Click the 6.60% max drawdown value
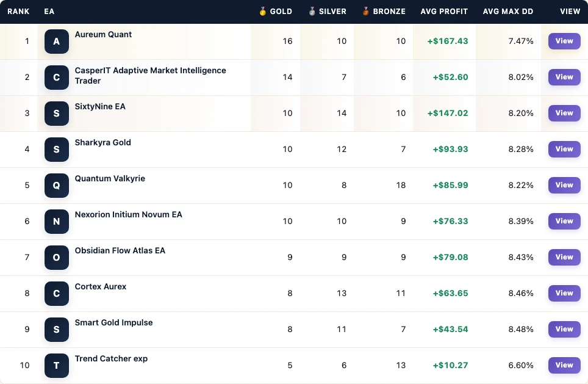588x384 pixels. click(x=521, y=366)
